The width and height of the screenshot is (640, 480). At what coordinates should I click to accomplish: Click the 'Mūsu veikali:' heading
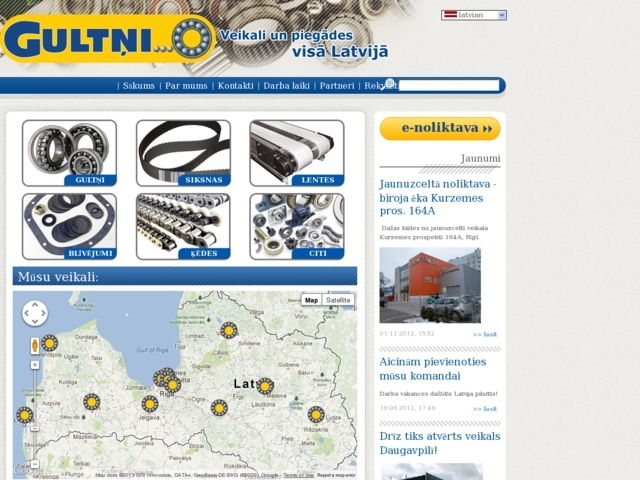[58, 277]
